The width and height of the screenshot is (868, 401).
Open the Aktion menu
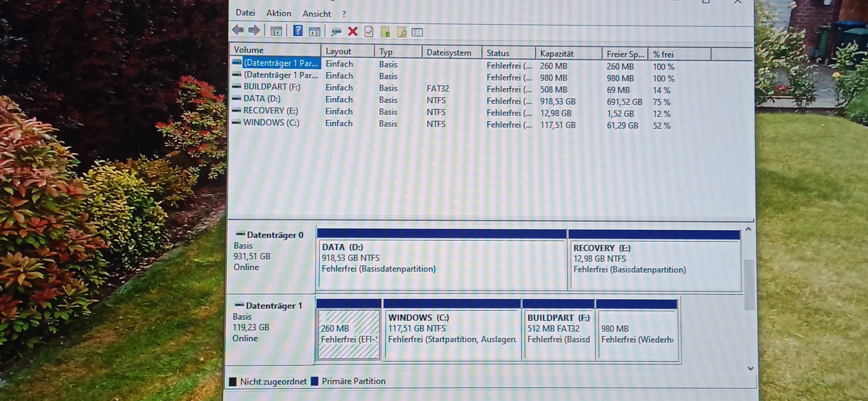[x=279, y=13]
